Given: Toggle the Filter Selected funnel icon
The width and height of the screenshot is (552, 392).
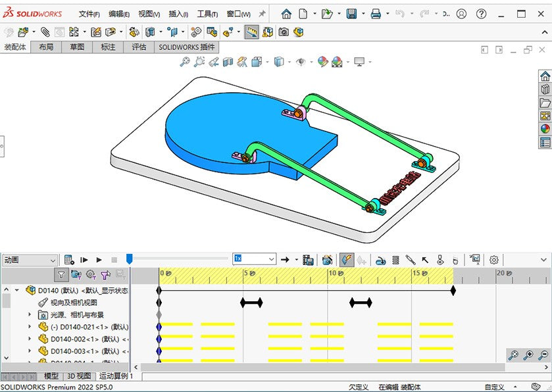Looking at the screenshot, I should point(105,275).
